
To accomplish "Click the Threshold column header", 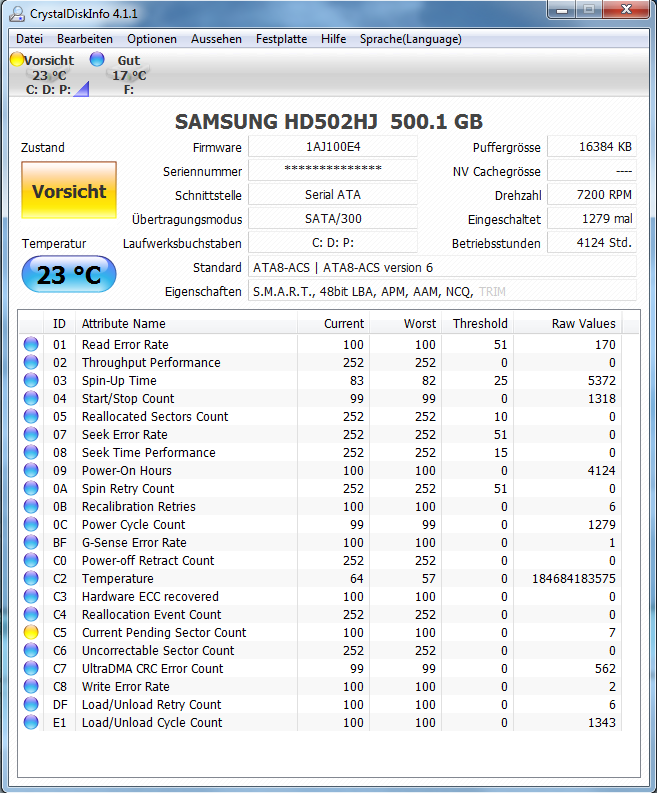I will (x=477, y=323).
